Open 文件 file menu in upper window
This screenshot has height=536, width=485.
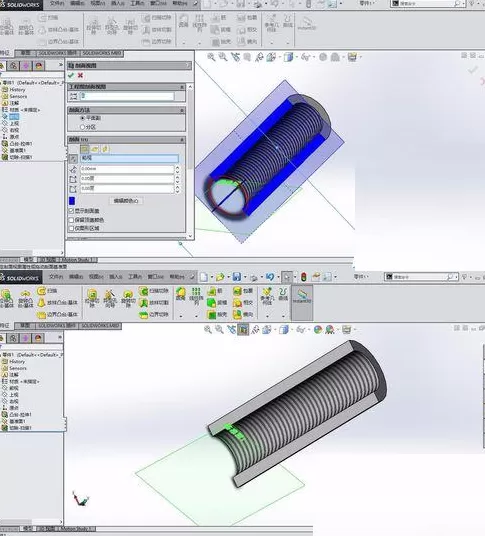(x=57, y=4)
